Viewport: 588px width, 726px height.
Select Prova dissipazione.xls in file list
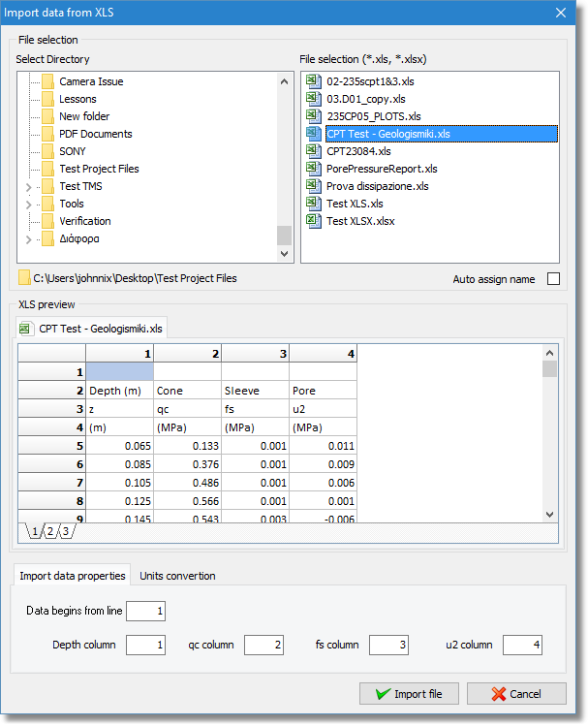point(377,186)
